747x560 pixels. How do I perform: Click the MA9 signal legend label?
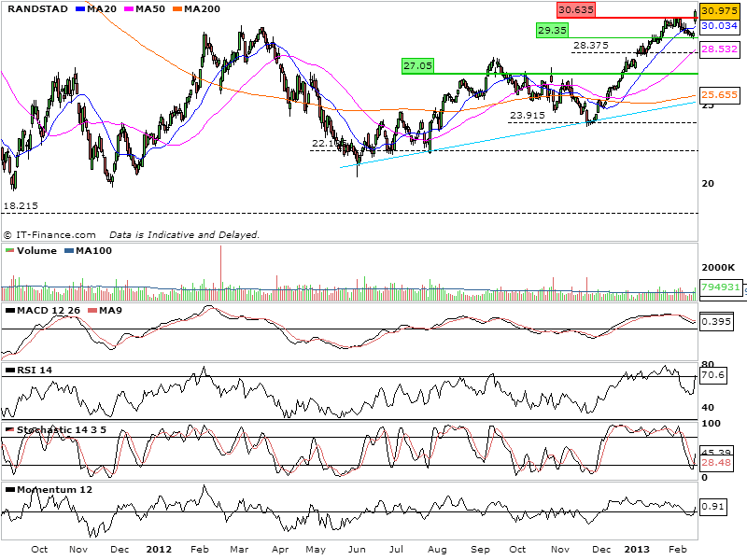[x=110, y=311]
